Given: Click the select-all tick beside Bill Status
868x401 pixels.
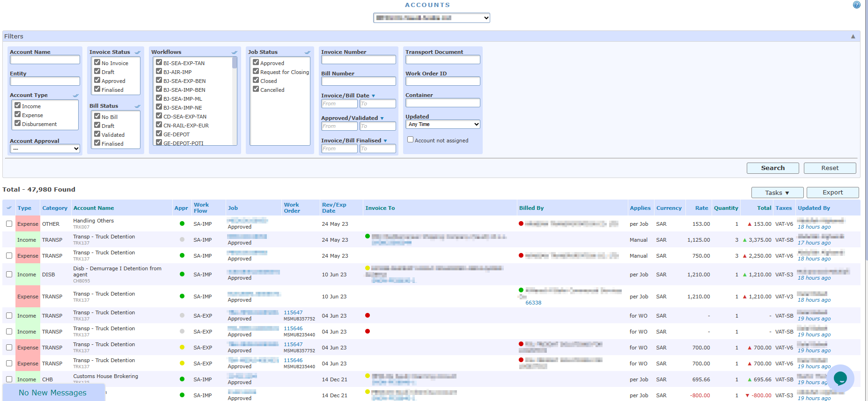Looking at the screenshot, I should click(x=138, y=106).
